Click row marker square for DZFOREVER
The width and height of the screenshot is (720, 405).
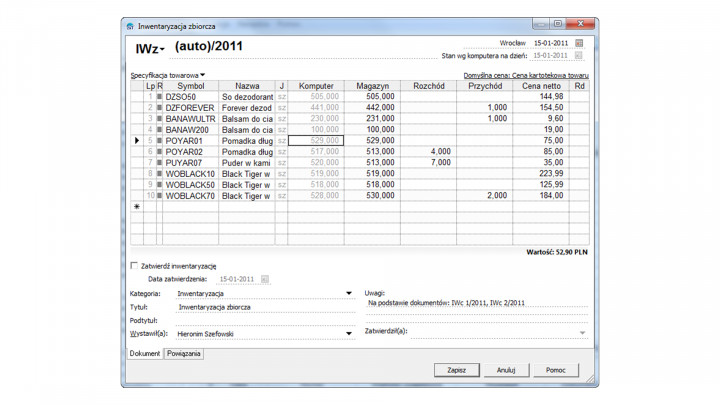click(x=159, y=108)
